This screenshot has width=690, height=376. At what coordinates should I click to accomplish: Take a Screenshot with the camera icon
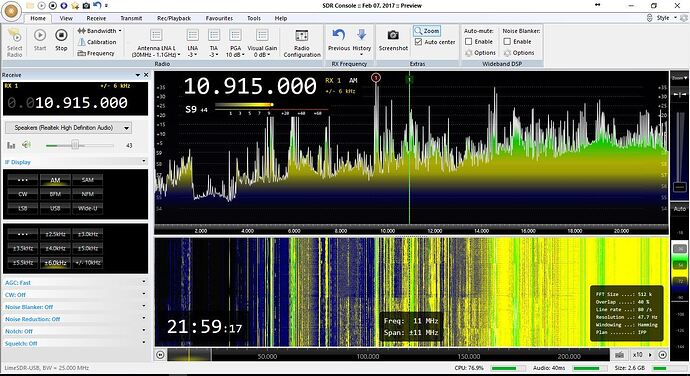pos(393,35)
